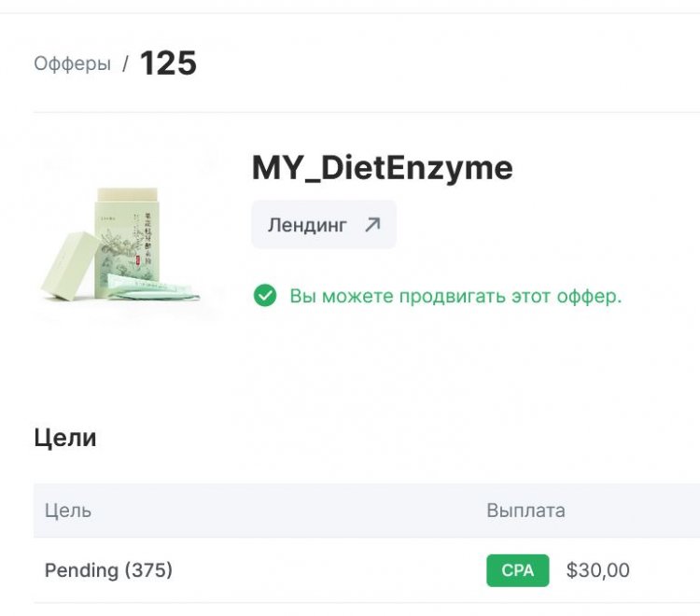This screenshot has height=616, width=700.
Task: Open the Лендинг landing page button
Action: tap(324, 225)
